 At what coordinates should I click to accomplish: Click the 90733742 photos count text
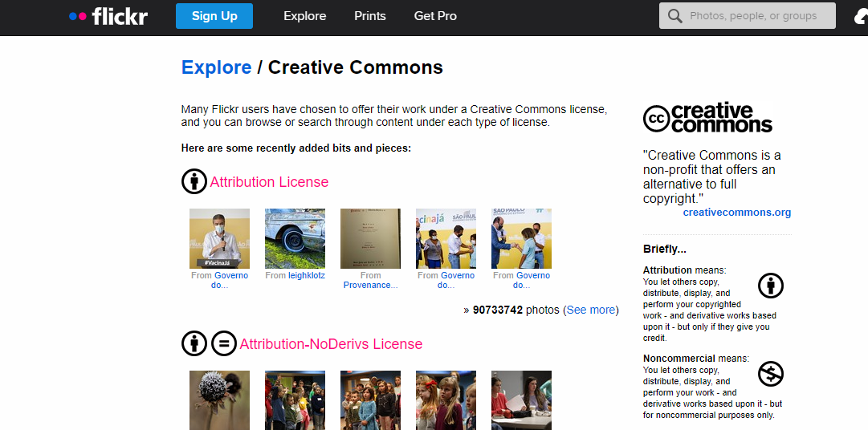[516, 310]
